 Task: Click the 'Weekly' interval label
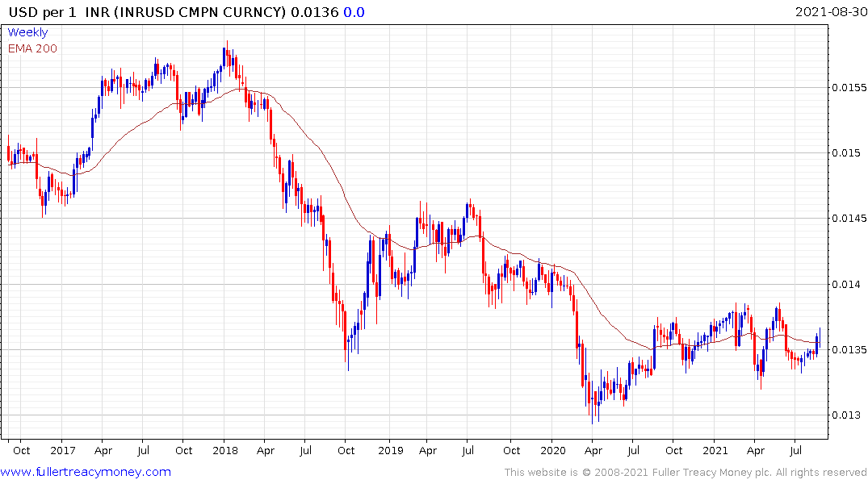(x=27, y=32)
